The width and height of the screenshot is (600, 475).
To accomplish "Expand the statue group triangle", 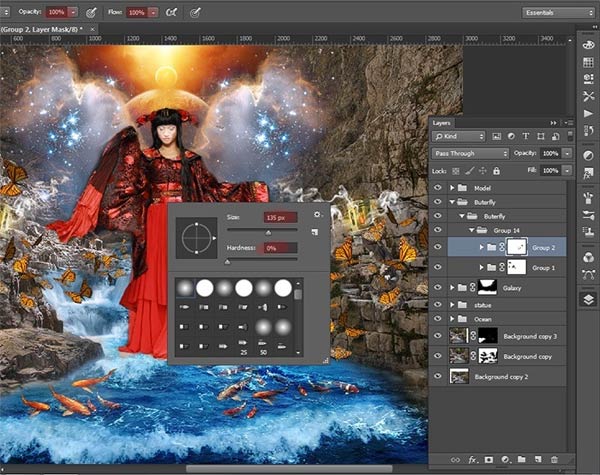I will click(452, 305).
